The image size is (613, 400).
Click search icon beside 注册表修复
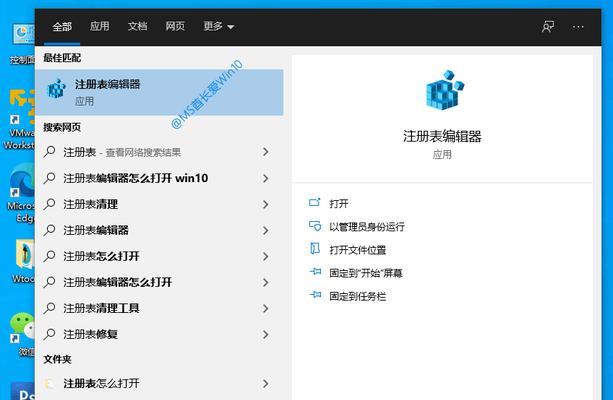click(x=50, y=334)
